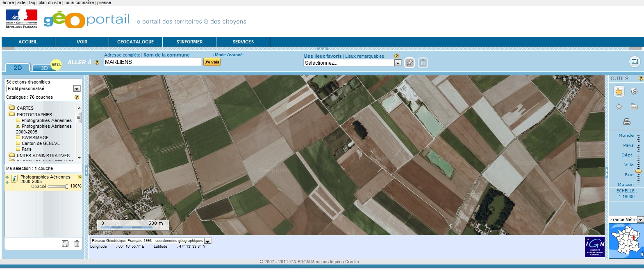
Task: Open the plan du site top link
Action: 50,2
